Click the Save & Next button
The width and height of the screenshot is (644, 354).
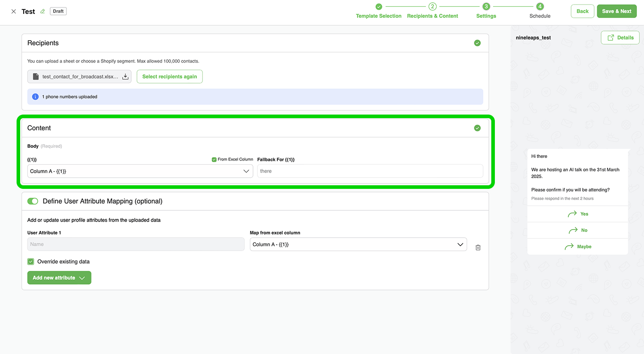coord(616,11)
